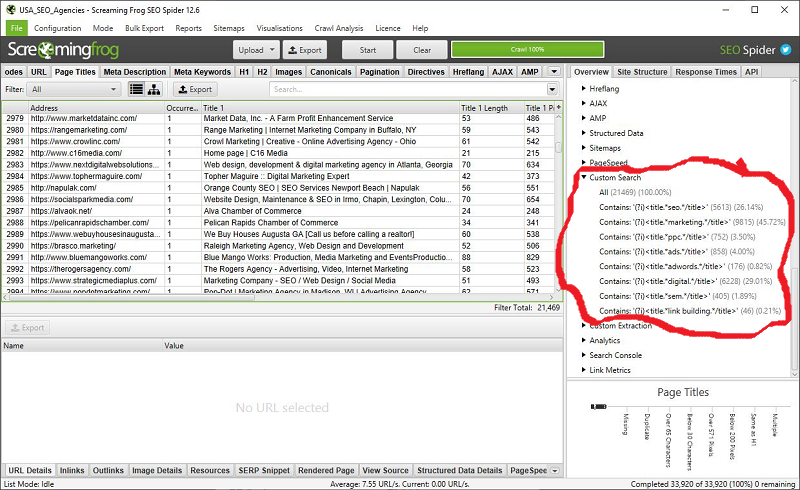Image resolution: width=800 pixels, height=490 pixels.
Task: Click the Search input field
Action: (408, 89)
